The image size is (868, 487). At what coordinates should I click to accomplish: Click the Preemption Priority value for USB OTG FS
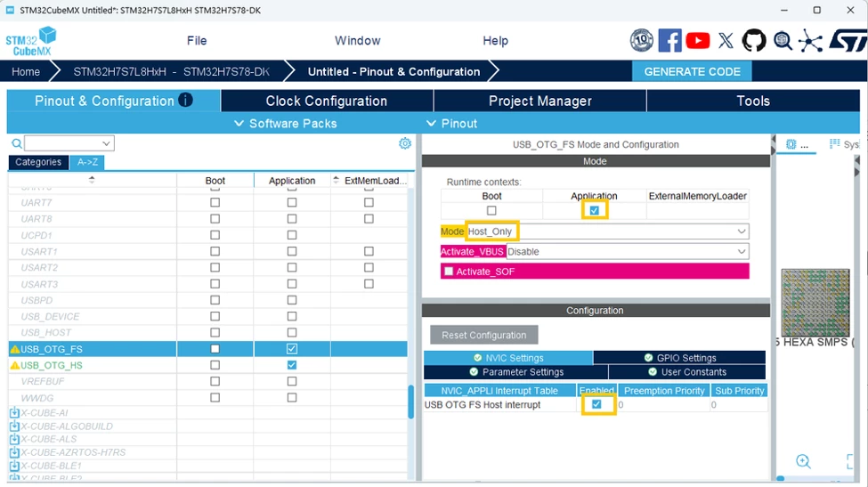(664, 404)
